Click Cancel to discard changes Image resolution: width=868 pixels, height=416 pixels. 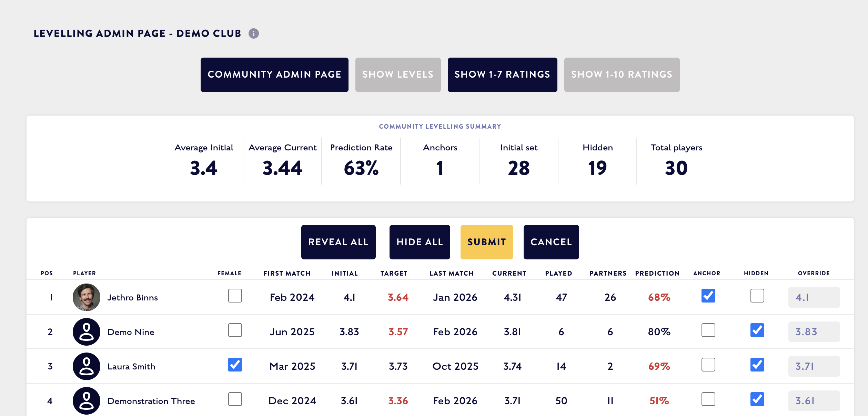tap(551, 242)
